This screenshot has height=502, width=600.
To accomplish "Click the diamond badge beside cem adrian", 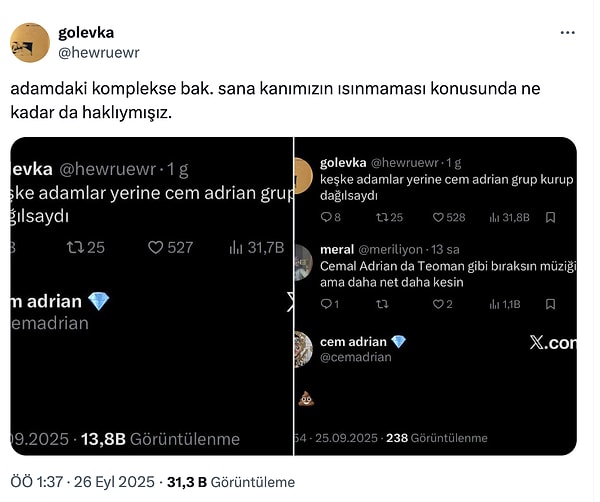I will click(398, 342).
